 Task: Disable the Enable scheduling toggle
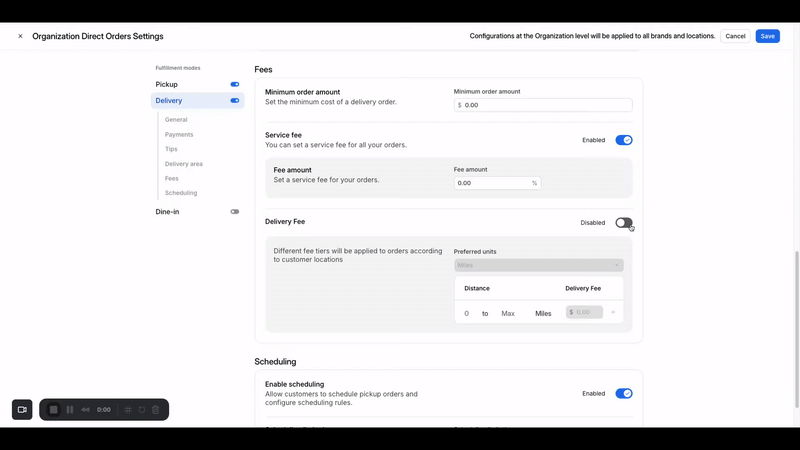click(x=623, y=394)
